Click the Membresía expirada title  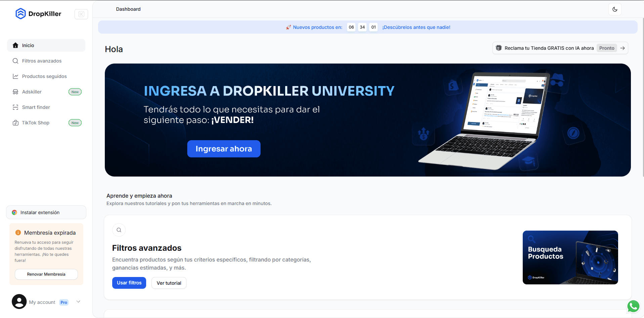[50, 233]
